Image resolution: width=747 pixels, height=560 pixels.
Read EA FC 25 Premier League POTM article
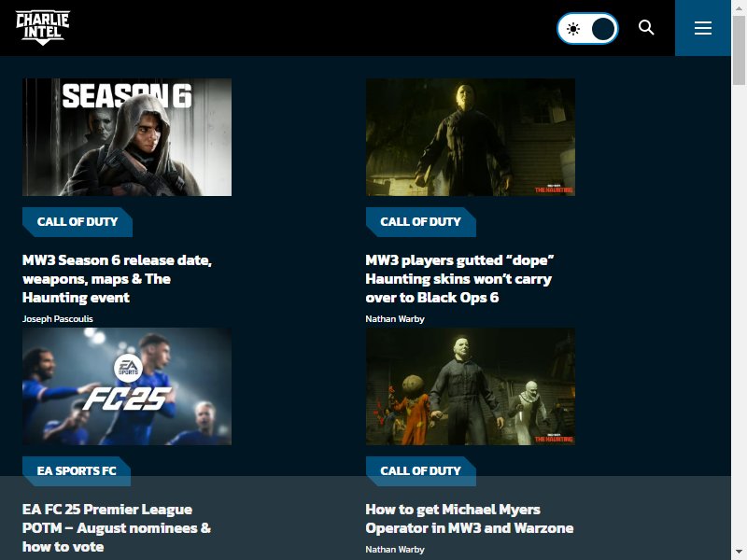[117, 527]
